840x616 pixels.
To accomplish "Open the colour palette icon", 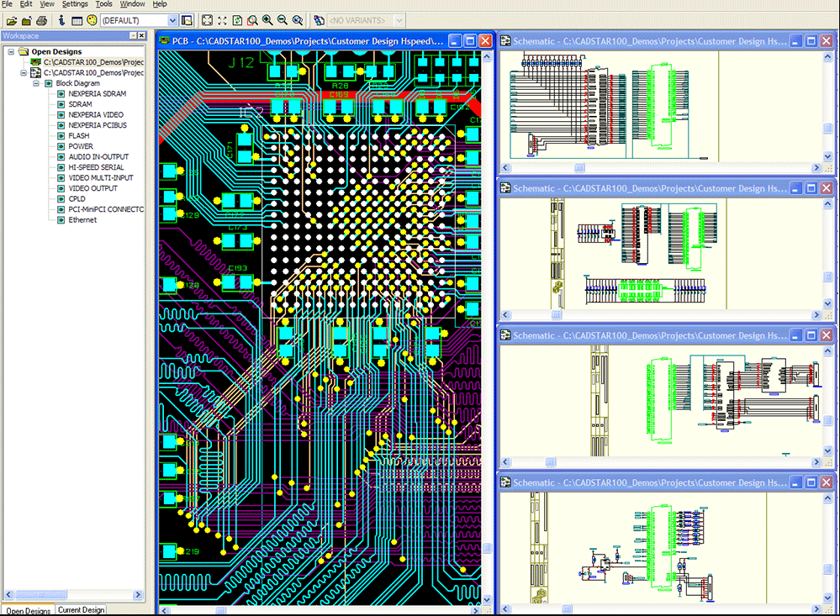I will click(x=92, y=20).
